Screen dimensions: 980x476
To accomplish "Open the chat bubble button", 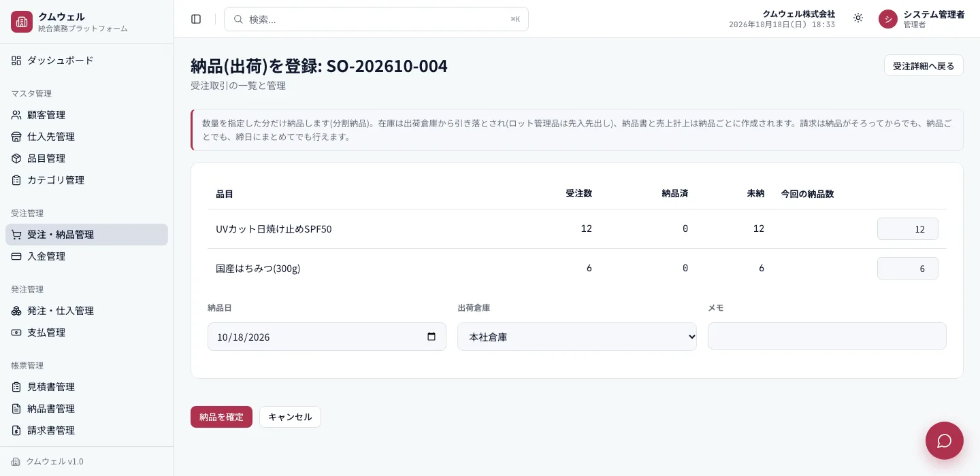I will tap(945, 441).
